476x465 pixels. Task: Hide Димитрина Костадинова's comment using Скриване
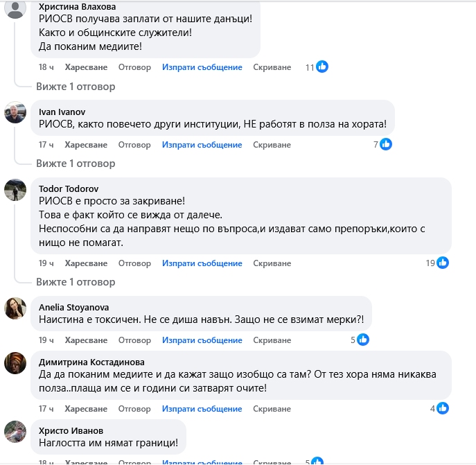pos(272,409)
